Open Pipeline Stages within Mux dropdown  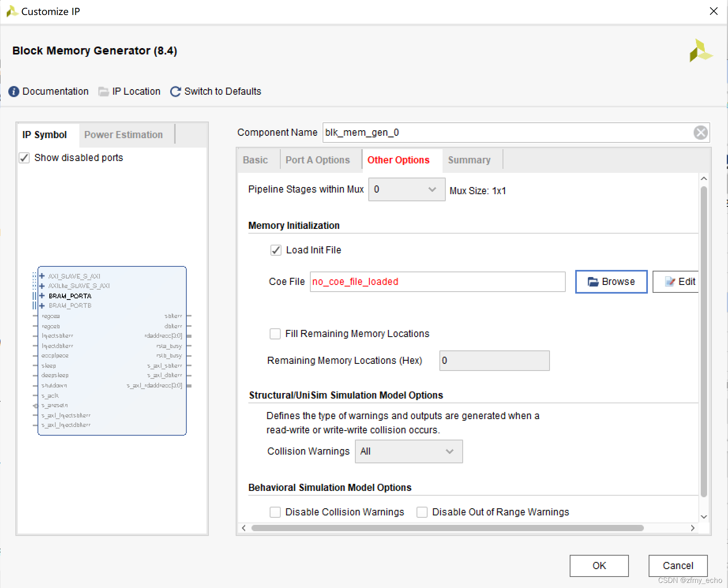[x=407, y=189]
